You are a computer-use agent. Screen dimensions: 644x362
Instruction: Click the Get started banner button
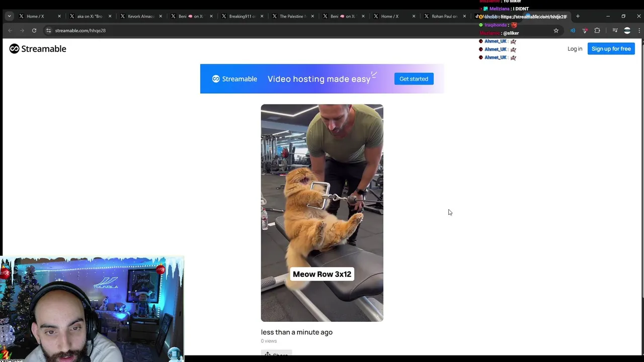pyautogui.click(x=414, y=79)
